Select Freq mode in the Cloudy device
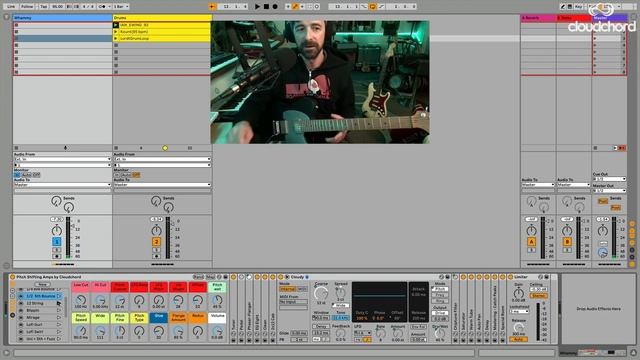Image resolution: width=640 pixels, height=360 pixels. point(440,295)
